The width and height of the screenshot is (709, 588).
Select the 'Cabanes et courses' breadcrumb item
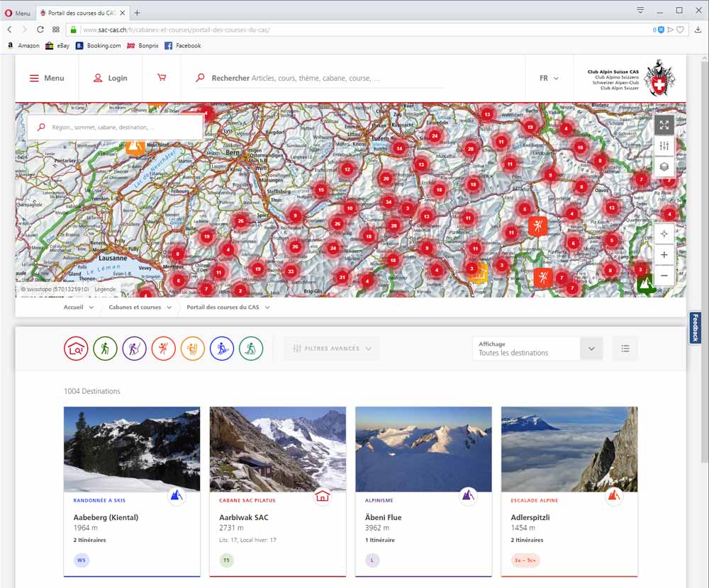tap(136, 307)
